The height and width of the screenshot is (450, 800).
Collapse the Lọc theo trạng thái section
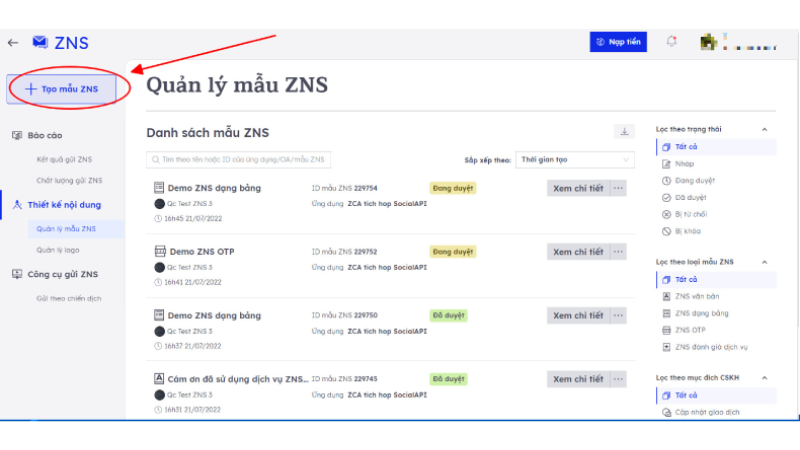(764, 130)
